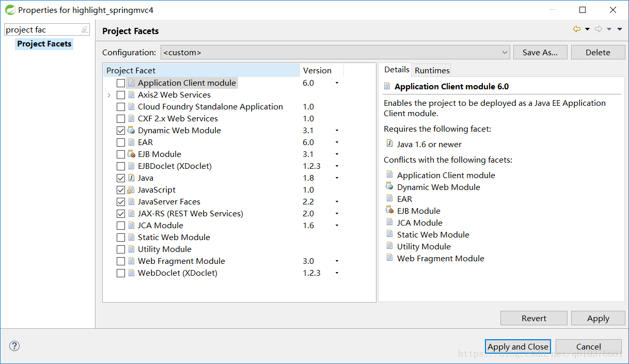Click the JavaScript facet lock icon
This screenshot has width=629, height=364.
(131, 189)
